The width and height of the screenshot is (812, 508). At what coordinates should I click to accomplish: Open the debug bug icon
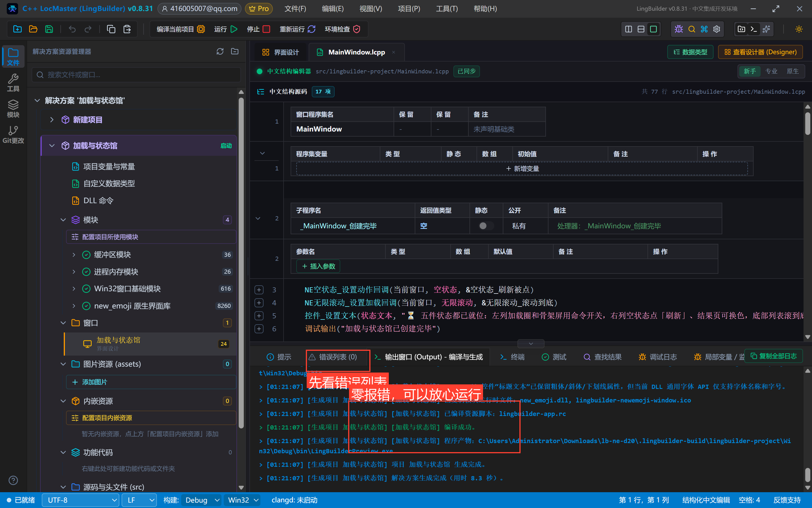click(679, 29)
